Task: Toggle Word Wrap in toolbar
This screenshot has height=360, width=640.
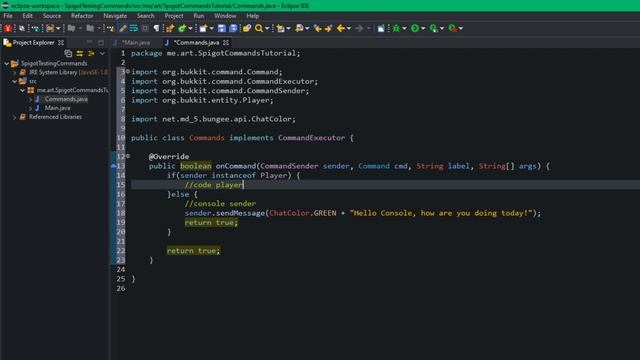Action: pyautogui.click(x=133, y=28)
